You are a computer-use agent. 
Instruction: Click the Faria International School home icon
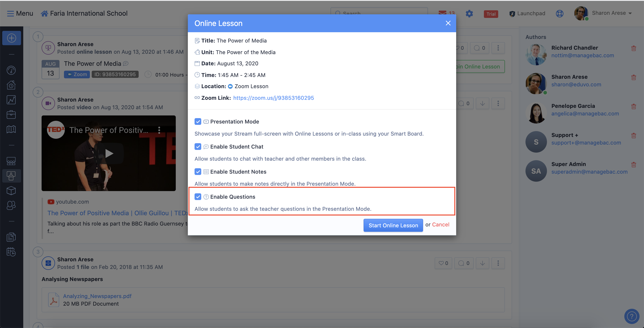point(44,13)
